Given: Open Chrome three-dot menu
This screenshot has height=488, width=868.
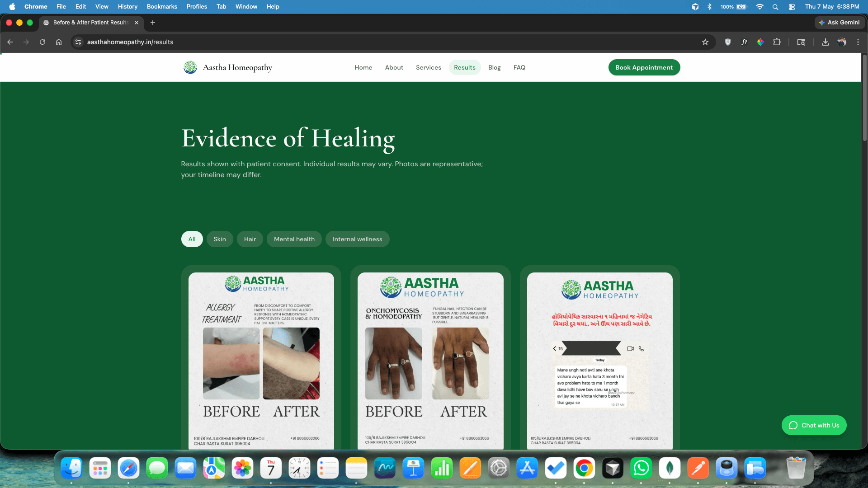Looking at the screenshot, I should click(x=858, y=42).
